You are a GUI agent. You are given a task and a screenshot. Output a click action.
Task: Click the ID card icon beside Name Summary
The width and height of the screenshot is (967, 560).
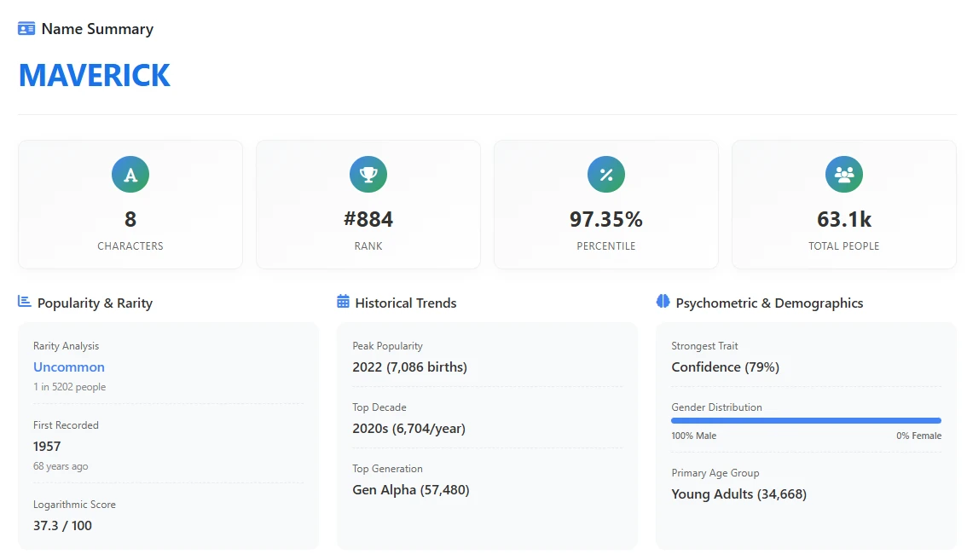click(x=26, y=29)
